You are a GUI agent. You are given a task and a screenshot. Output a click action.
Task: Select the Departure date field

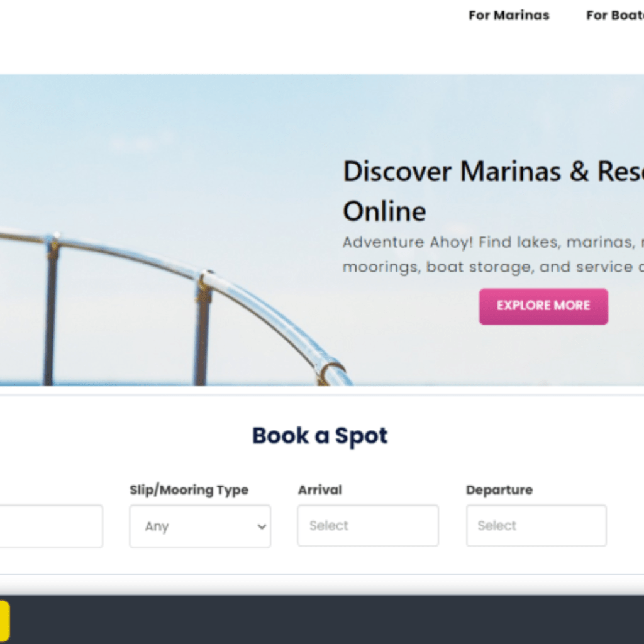point(536,525)
